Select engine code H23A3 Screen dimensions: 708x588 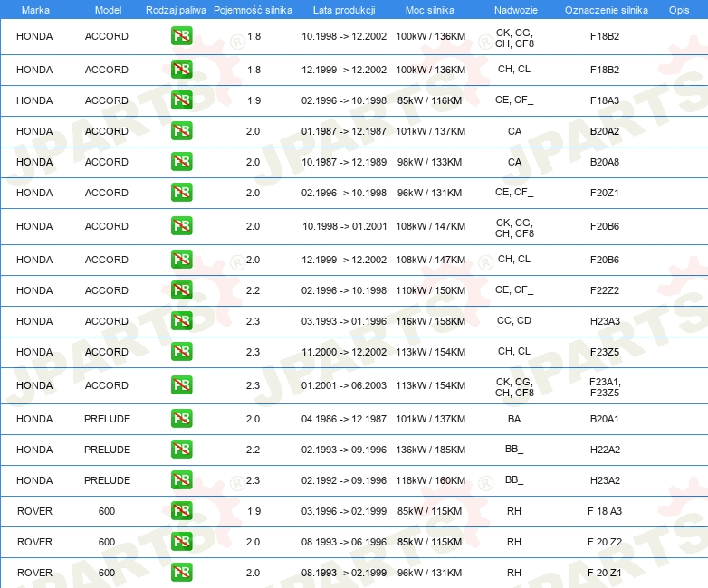tap(605, 321)
